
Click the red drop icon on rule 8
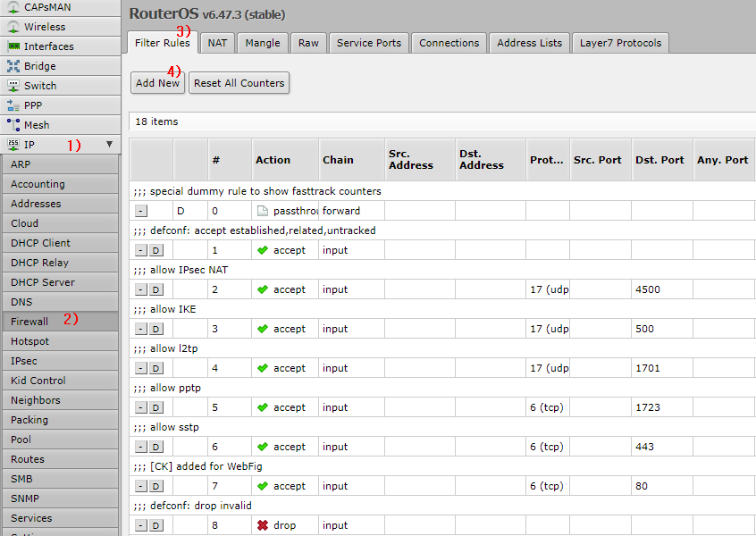(263, 525)
